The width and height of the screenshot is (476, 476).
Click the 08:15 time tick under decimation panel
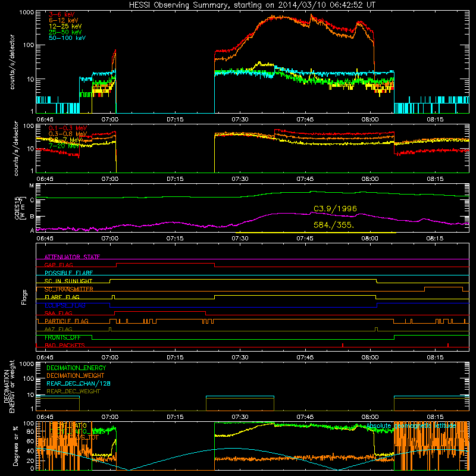coord(435,417)
